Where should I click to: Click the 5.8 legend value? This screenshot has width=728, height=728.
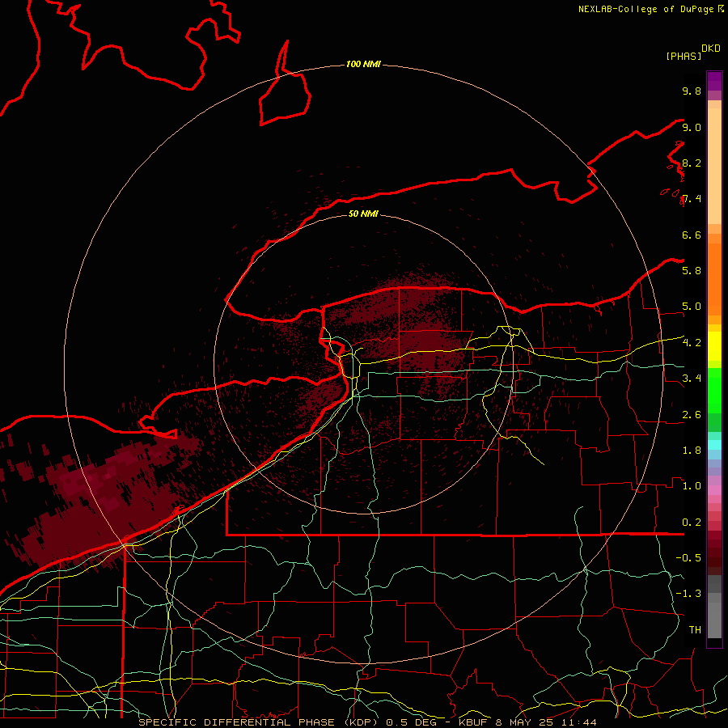[x=692, y=270]
